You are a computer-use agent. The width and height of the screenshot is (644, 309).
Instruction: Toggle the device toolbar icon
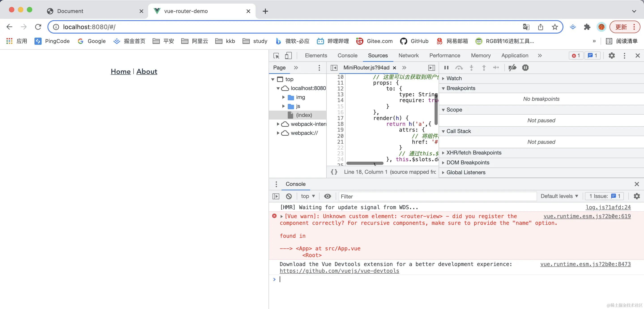click(288, 56)
